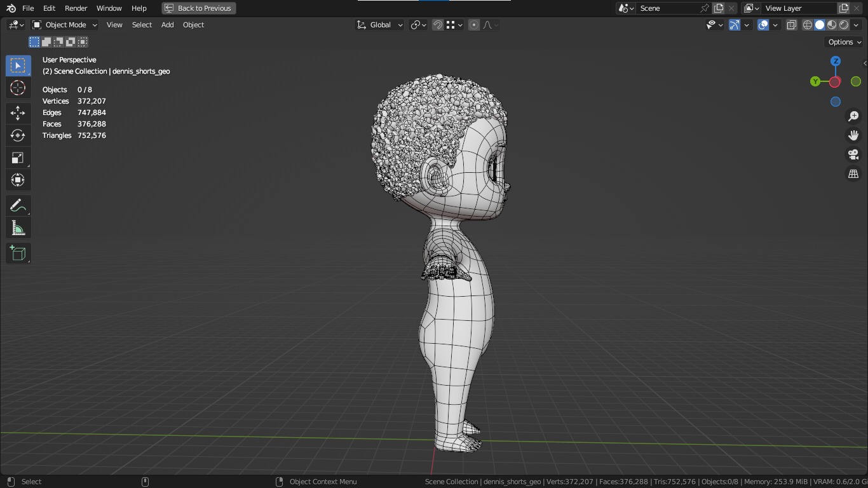Switch to solid shading
868x488 pixels.
click(820, 25)
